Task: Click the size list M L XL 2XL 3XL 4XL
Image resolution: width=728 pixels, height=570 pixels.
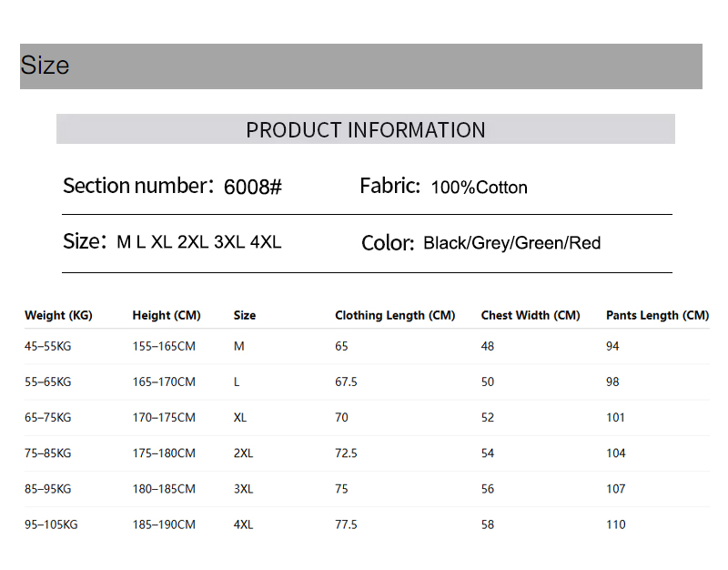Action: coord(198,242)
